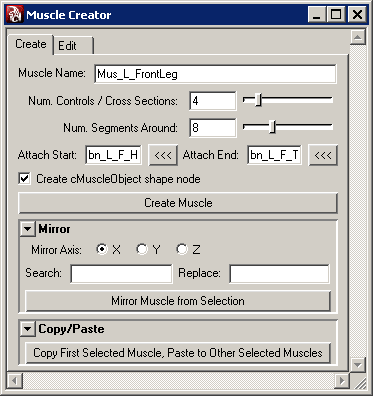The image size is (373, 396).
Task: Select Mirror Axis Z radio button
Action: [182, 249]
